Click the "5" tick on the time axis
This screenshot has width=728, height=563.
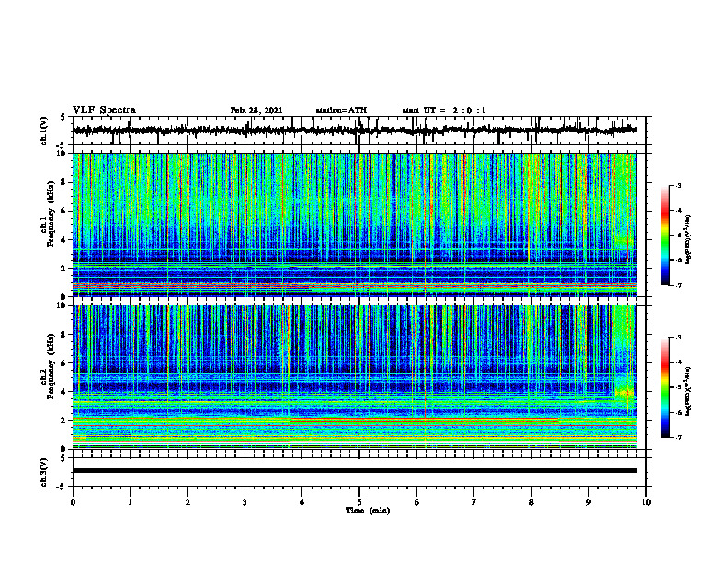click(359, 502)
